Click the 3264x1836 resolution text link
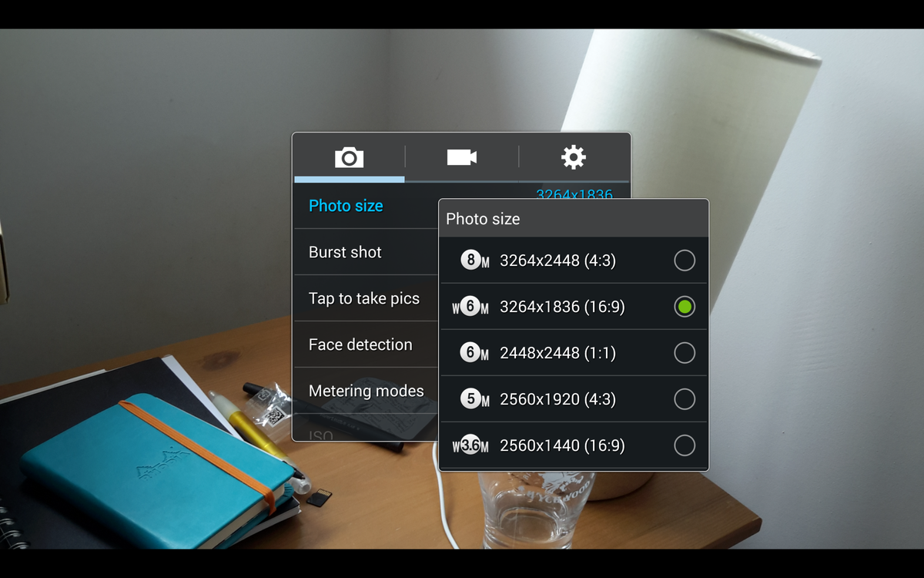This screenshot has height=578, width=924. click(574, 194)
